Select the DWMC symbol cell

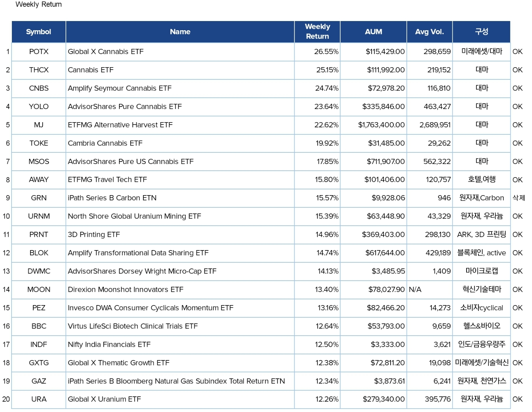pyautogui.click(x=39, y=271)
